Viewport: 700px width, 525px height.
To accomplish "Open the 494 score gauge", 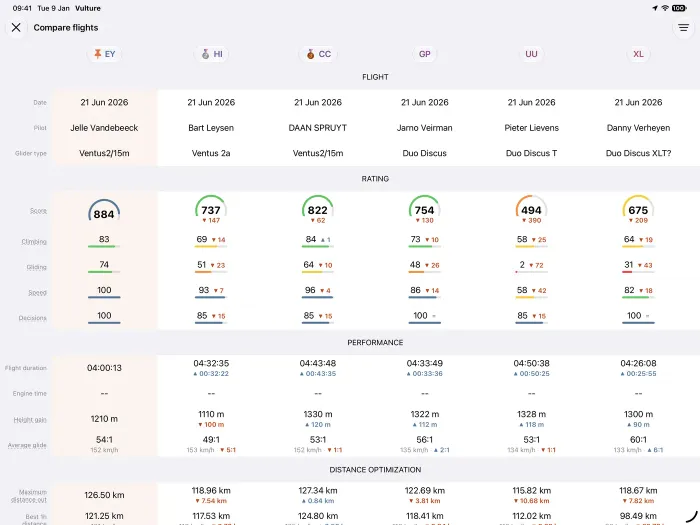I will (x=531, y=209).
